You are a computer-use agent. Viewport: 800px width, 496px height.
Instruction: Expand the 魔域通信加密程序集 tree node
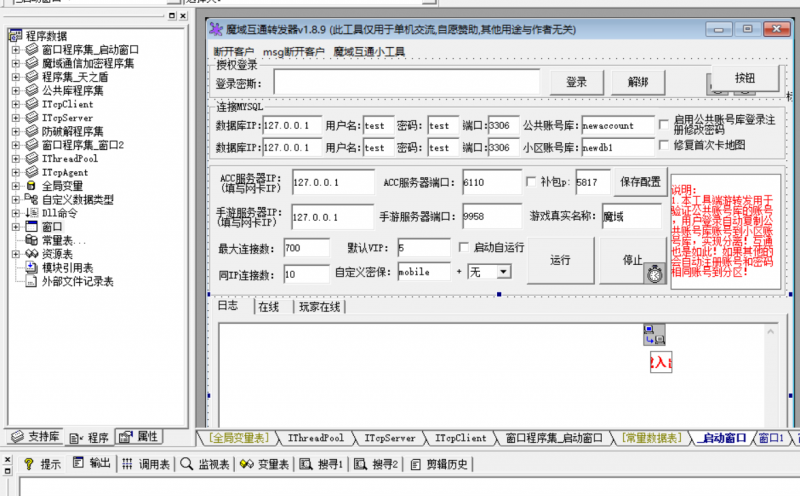pos(15,63)
